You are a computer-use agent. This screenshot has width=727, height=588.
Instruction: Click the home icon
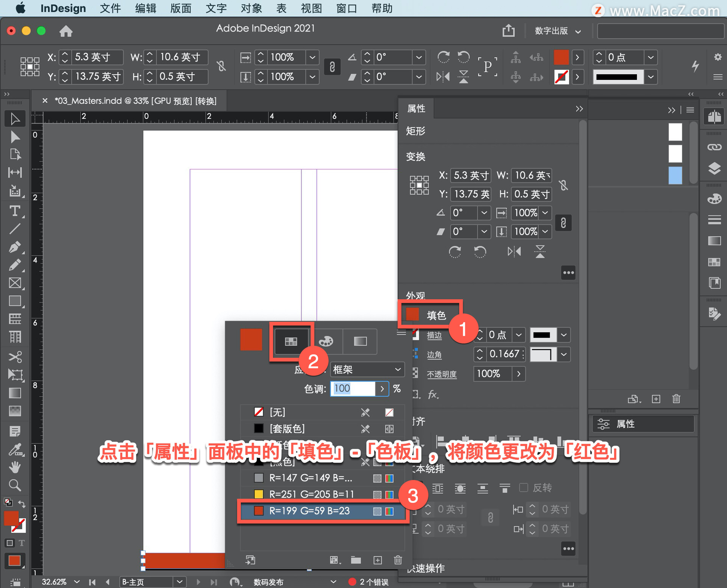(66, 31)
